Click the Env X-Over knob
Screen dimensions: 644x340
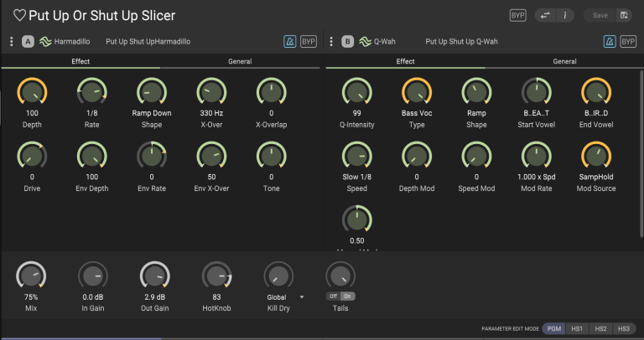(x=211, y=157)
